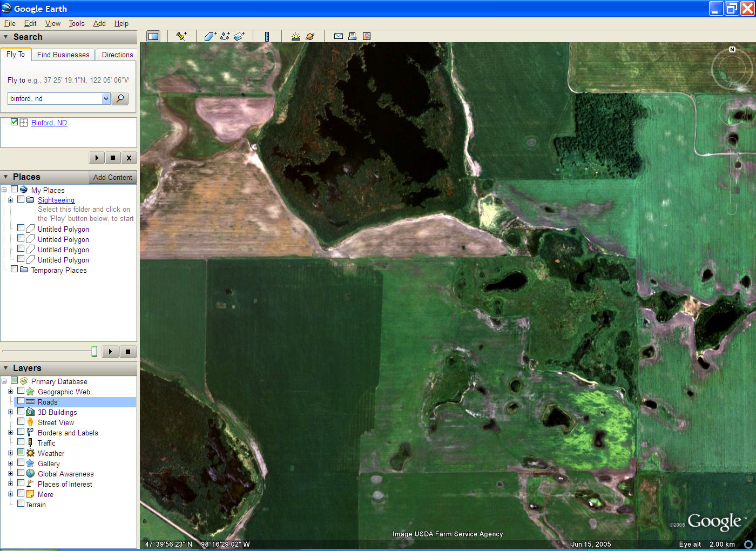Screen dimensions: 756x551
Task: Open the Tools menu
Action: point(77,24)
